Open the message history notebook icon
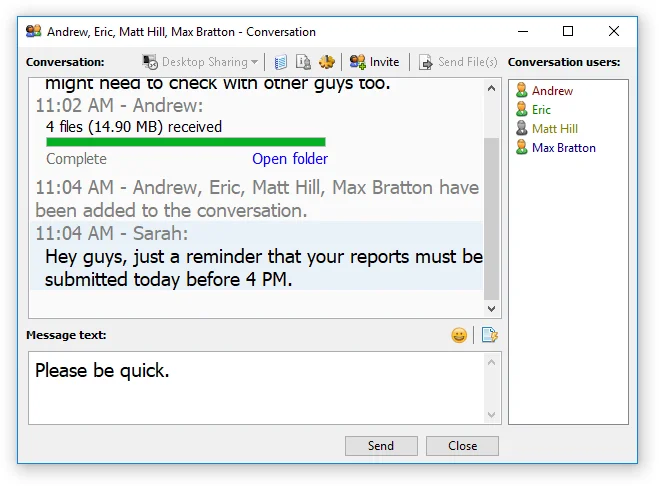Screen dimensions: 659x486 coord(281,62)
